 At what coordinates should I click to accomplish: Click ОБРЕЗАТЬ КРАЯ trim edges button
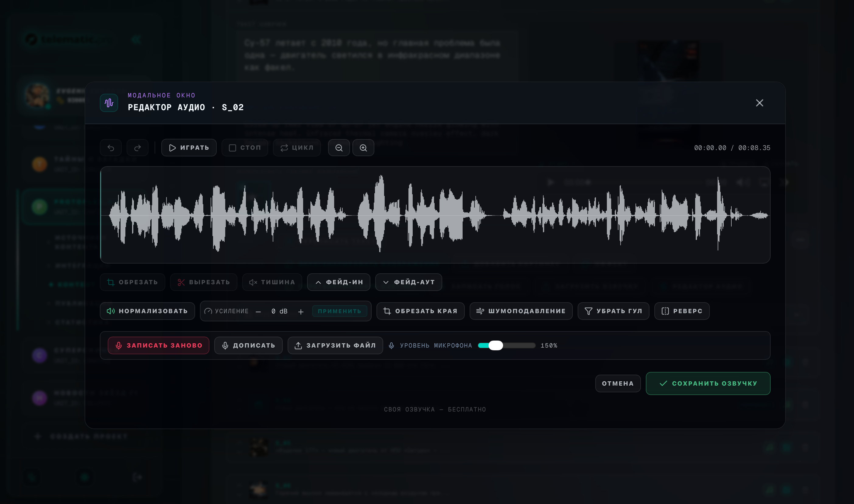click(420, 311)
